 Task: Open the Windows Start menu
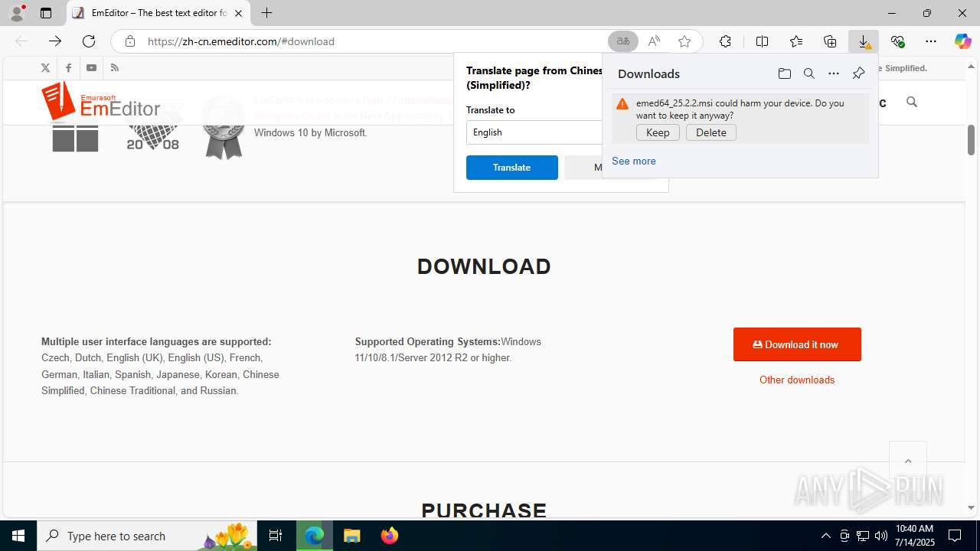(18, 536)
